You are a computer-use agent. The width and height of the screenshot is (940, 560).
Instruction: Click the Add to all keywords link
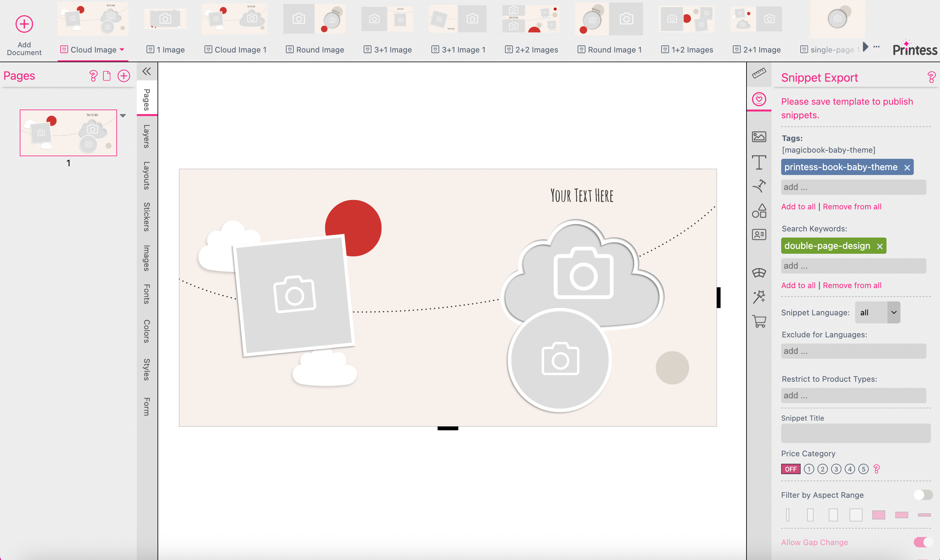point(798,285)
